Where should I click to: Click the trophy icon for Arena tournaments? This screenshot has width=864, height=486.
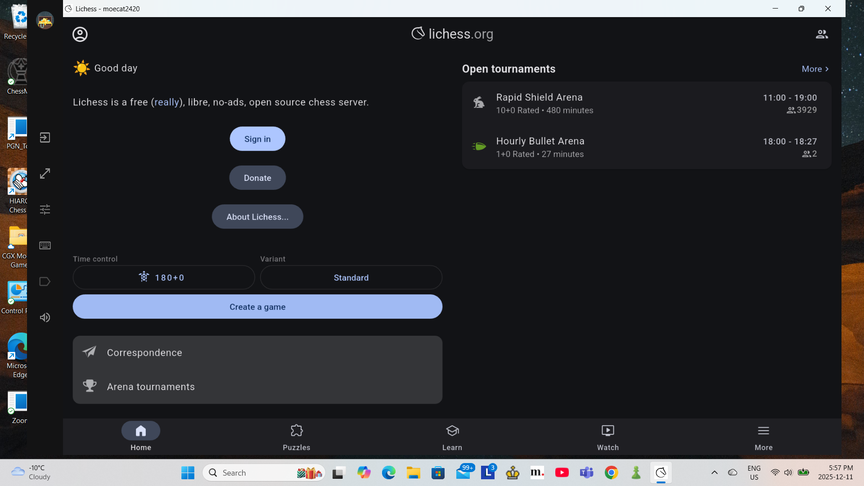(89, 386)
